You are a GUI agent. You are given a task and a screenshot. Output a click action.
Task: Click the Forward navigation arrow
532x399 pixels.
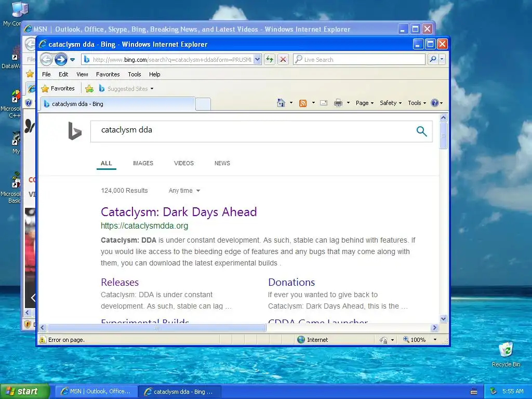(61, 59)
